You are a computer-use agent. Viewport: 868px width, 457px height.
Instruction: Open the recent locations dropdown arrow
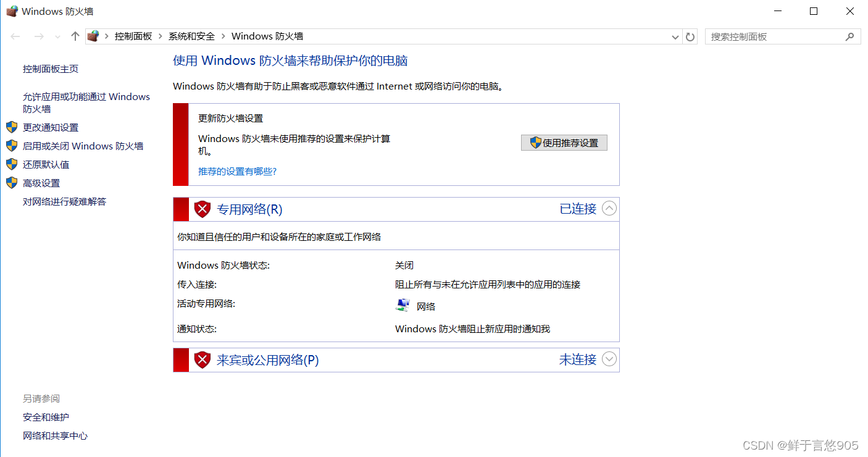tap(58, 37)
